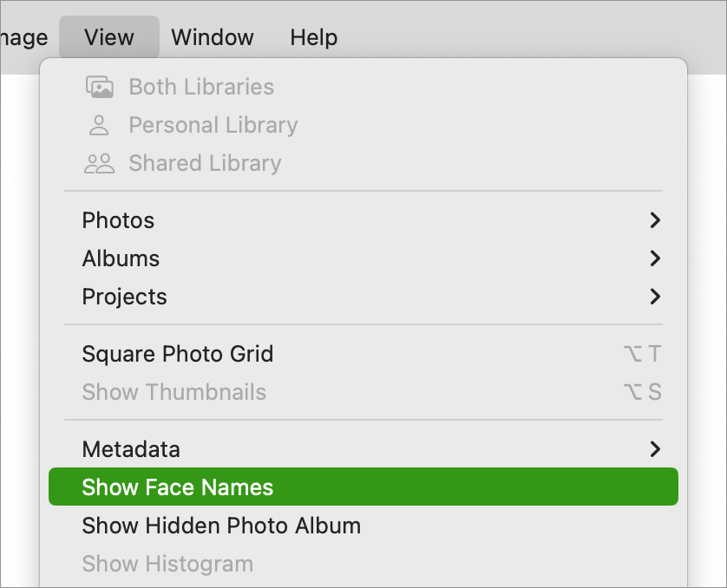The image size is (727, 588).
Task: Toggle Show Face Names option
Action: (x=363, y=487)
